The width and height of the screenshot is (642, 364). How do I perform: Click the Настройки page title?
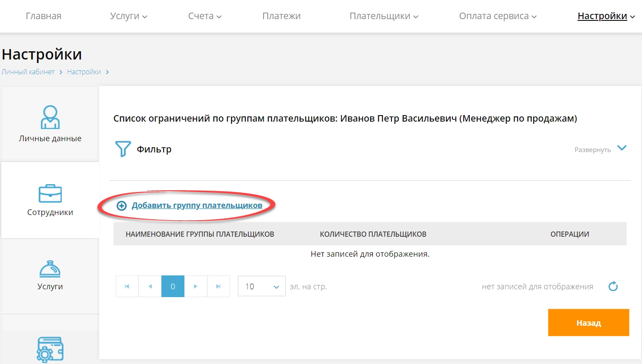[x=42, y=54]
